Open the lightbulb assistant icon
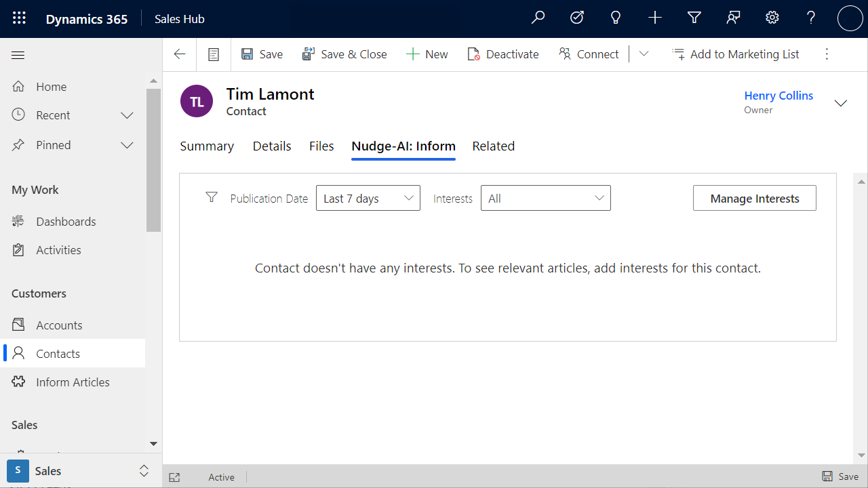This screenshot has height=488, width=868. (616, 18)
